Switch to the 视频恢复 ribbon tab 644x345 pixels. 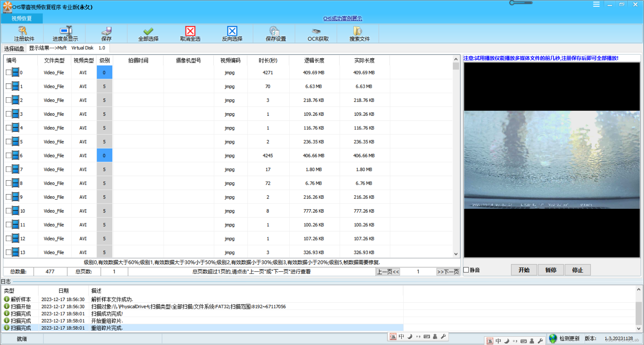point(22,18)
